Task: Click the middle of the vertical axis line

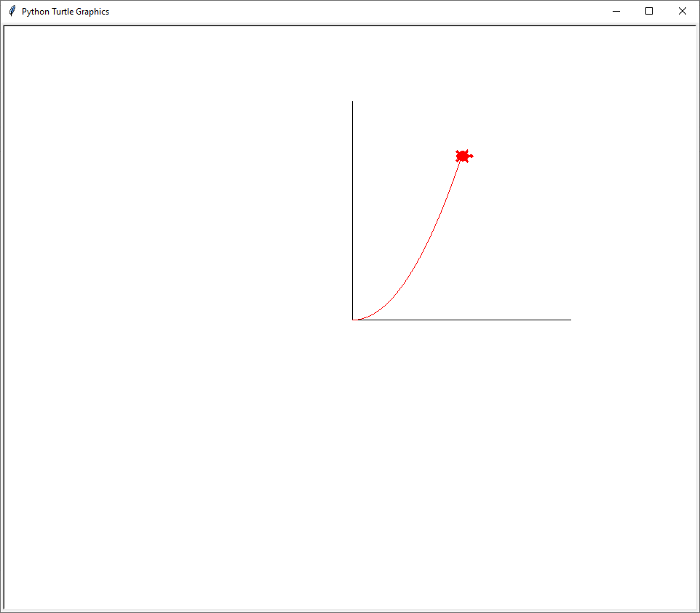Action: tap(353, 211)
